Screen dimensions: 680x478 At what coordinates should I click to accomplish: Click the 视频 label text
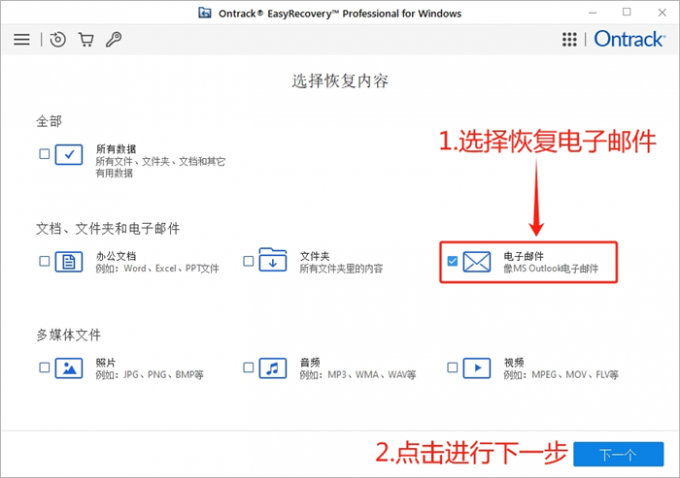tap(514, 363)
